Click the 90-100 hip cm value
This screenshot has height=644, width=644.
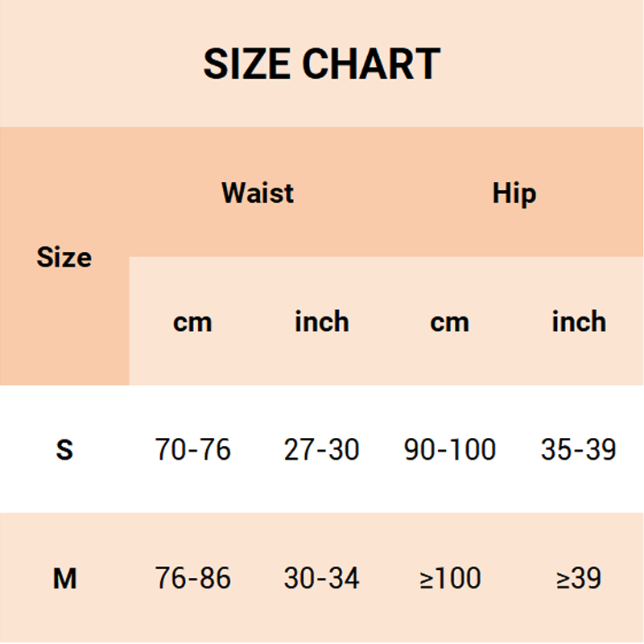click(x=450, y=449)
